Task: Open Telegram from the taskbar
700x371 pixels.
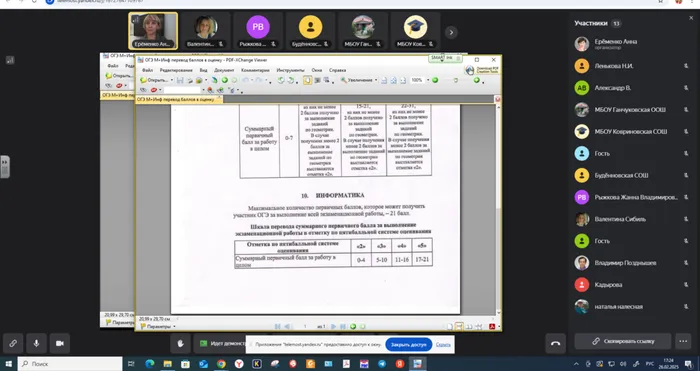Action: (x=382, y=364)
